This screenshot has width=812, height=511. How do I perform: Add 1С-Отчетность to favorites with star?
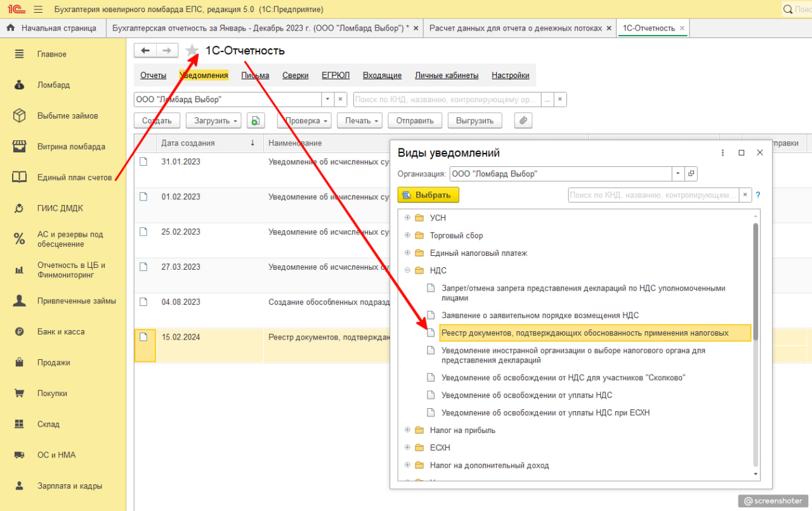click(192, 51)
